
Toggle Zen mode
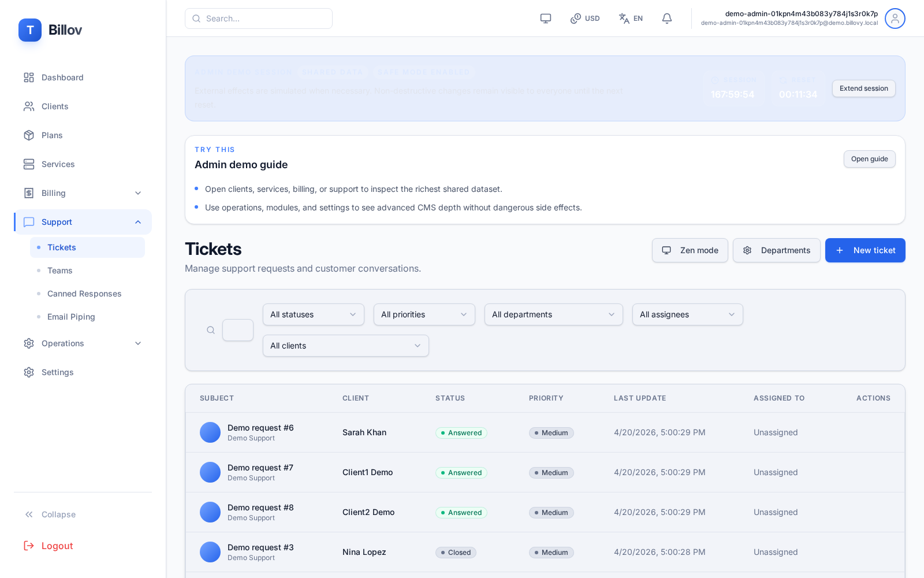[x=690, y=250]
